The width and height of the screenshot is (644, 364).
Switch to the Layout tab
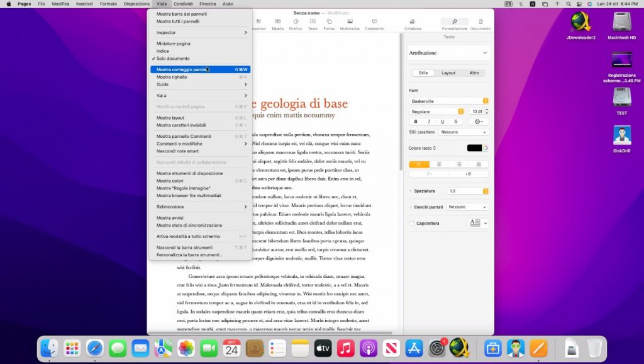coord(448,73)
